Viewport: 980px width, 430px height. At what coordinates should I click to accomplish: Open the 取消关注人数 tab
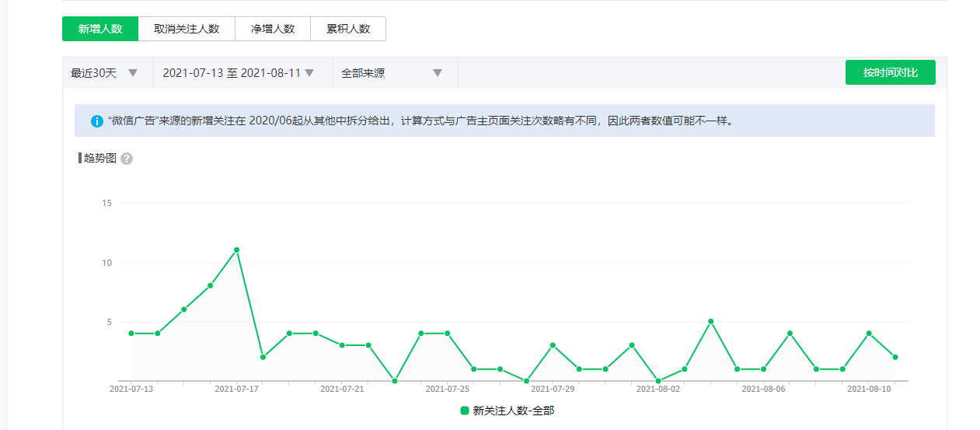[187, 29]
